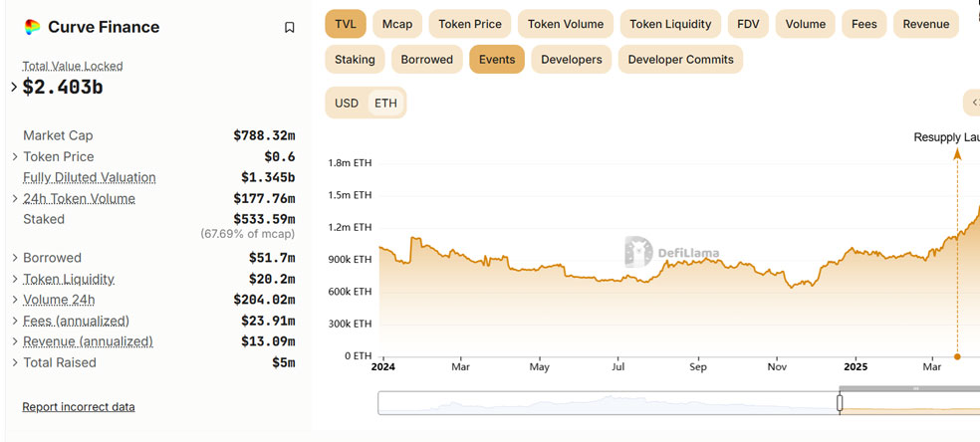Enable the Revenue chart metric
The height and width of the screenshot is (442, 980).
pyautogui.click(x=925, y=24)
